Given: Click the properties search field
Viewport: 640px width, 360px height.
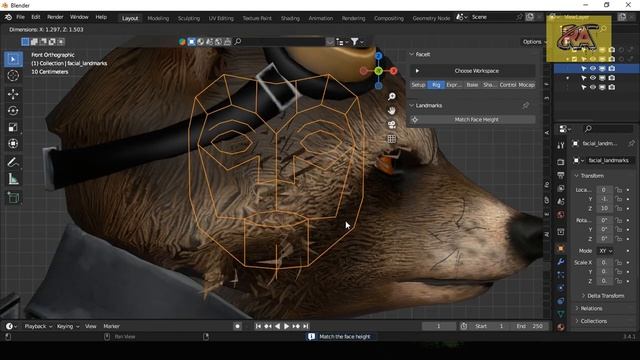Looking at the screenshot, I should [x=608, y=129].
